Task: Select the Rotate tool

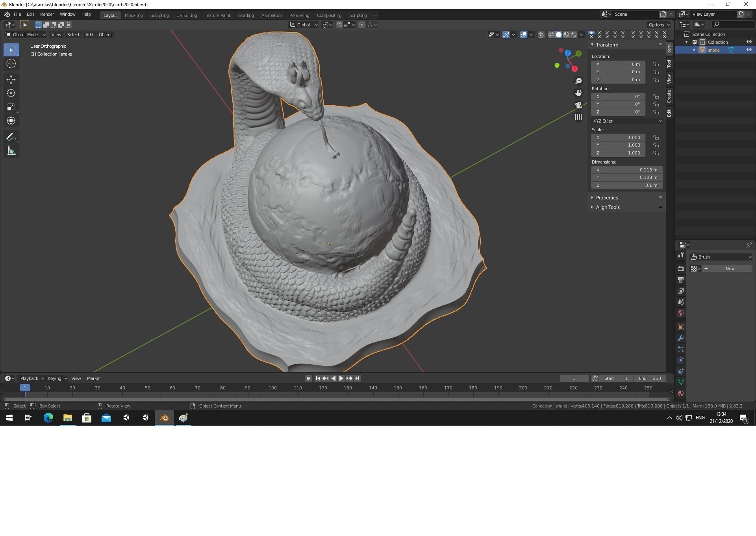Action: pos(11,93)
